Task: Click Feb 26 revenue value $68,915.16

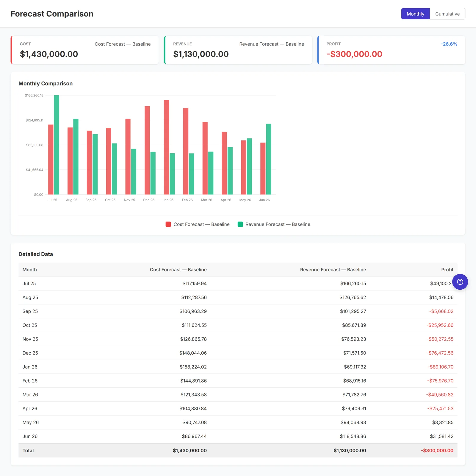Action: [355, 381]
